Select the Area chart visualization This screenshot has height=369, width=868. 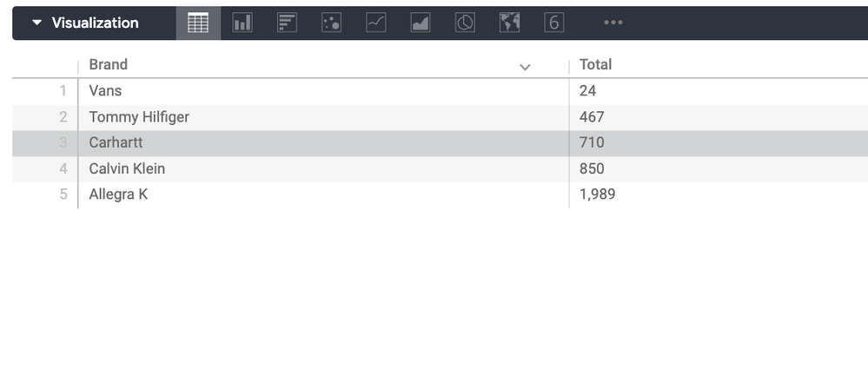(x=421, y=23)
